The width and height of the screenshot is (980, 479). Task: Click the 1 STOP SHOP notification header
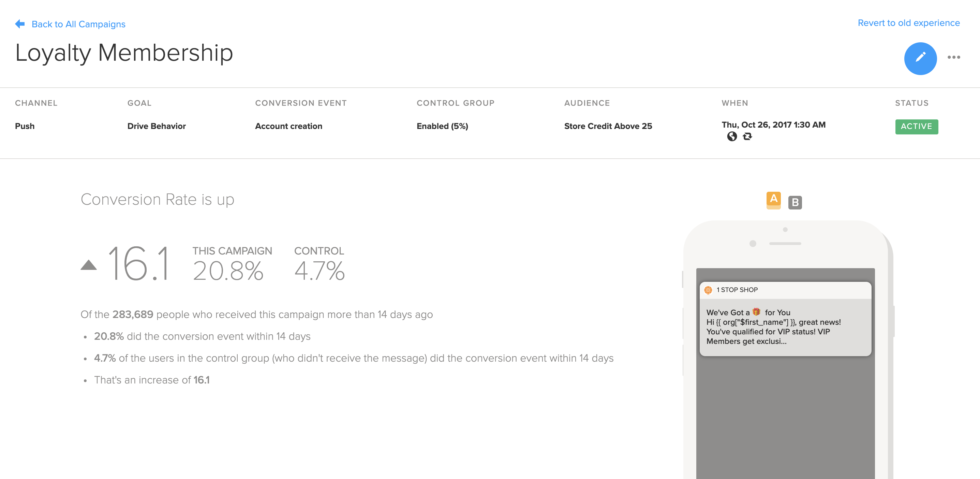[x=737, y=290]
